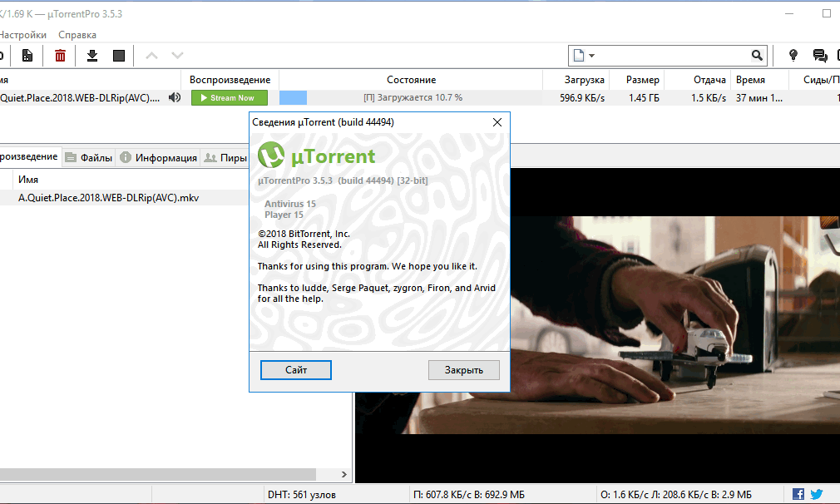Maximize the µTorrent main window
Screen dimensions: 840x504
coord(827,13)
